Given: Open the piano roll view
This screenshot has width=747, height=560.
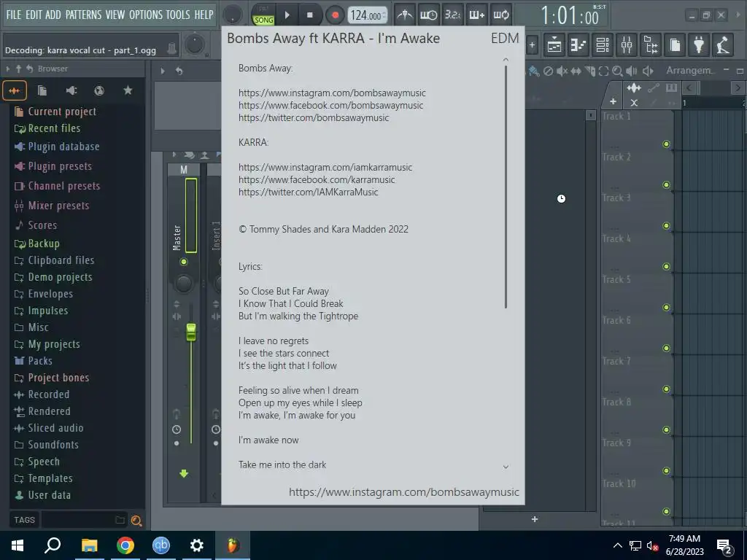Looking at the screenshot, I should pos(578,45).
